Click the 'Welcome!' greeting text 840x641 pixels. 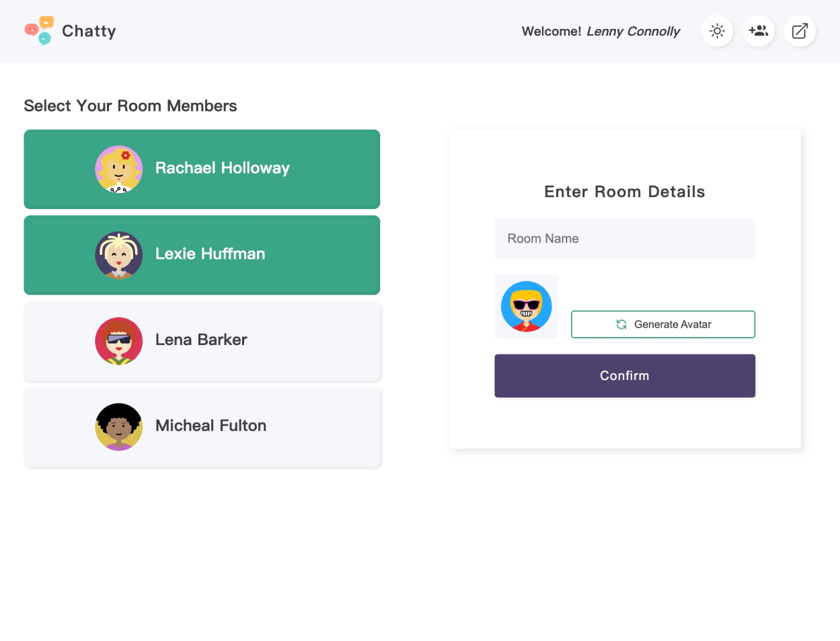(x=551, y=32)
